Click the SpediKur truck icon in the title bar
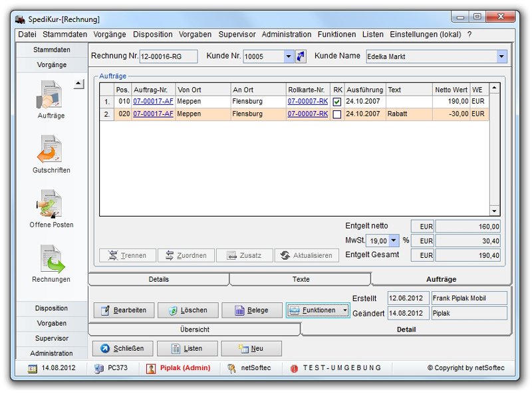The image size is (532, 394). pyautogui.click(x=20, y=20)
